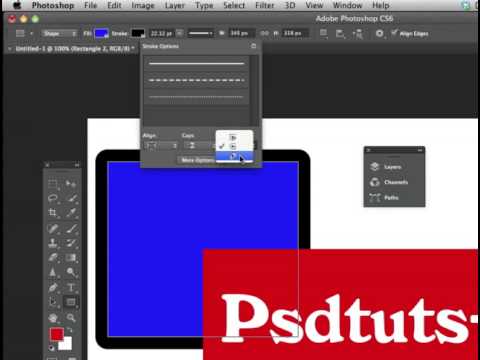The image size is (480, 360).
Task: Click the stroke width value field
Action: point(162,33)
